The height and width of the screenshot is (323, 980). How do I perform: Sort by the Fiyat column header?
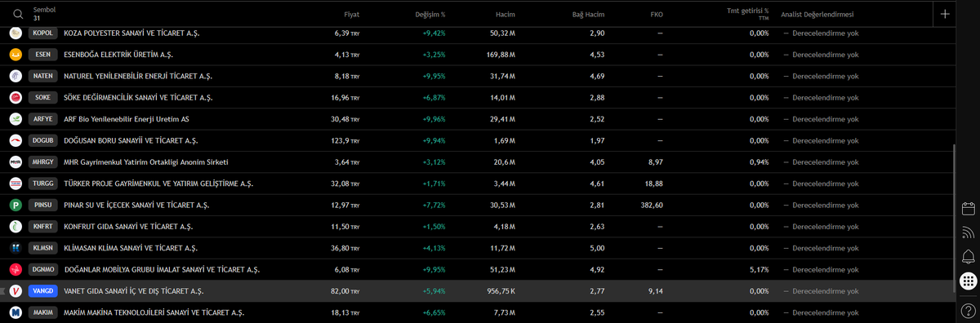(x=352, y=14)
